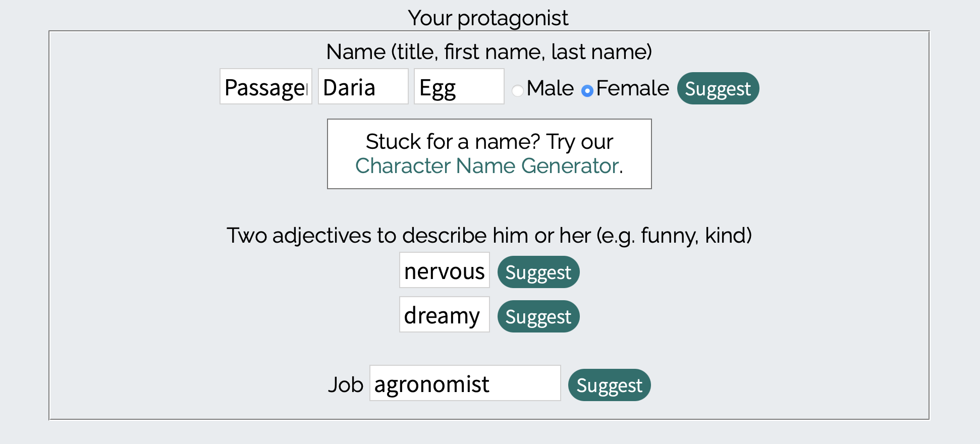Click the last name field 'Egg'
This screenshot has width=980, height=444.
459,87
